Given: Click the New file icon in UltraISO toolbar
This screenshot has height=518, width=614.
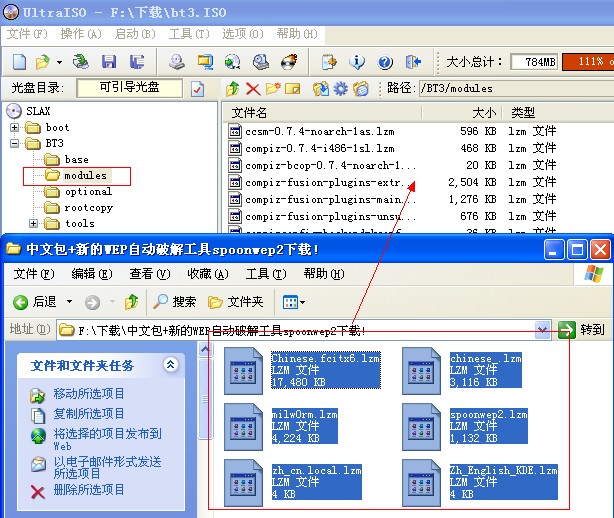Looking at the screenshot, I should click(x=19, y=61).
